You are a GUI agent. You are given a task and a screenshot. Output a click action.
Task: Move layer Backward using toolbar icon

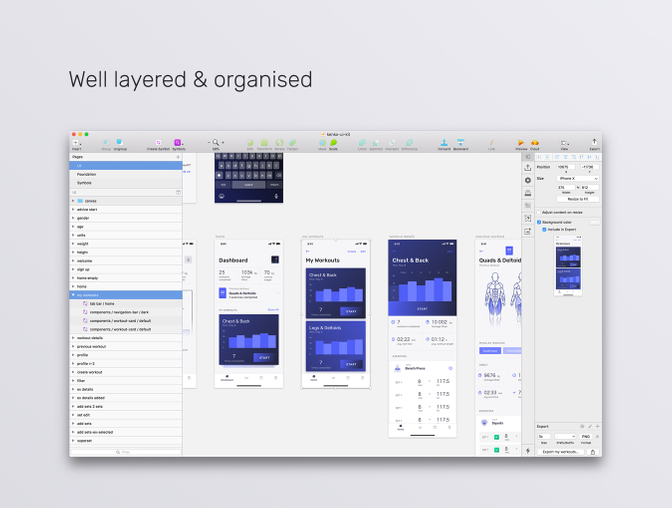(x=461, y=143)
